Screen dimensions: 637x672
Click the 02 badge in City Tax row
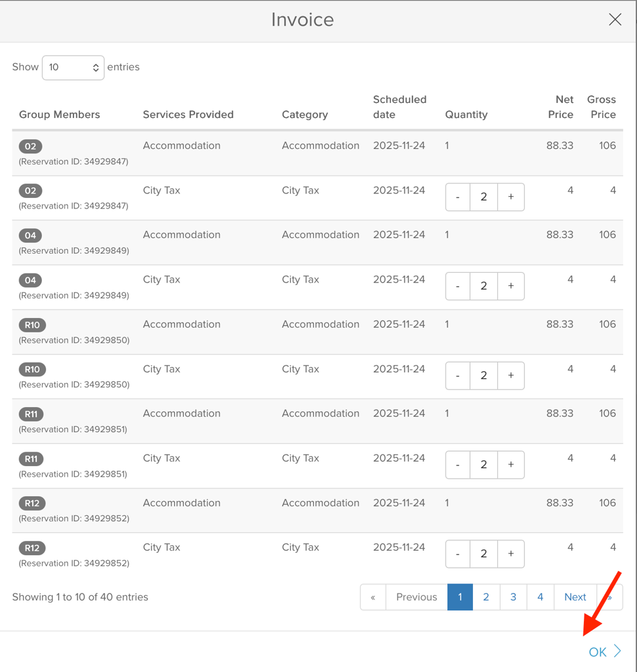[x=30, y=191]
